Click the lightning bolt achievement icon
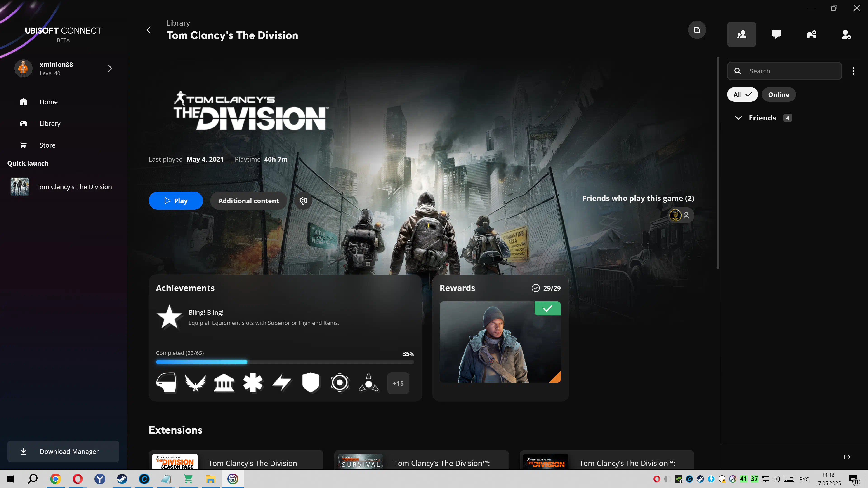868x488 pixels. [x=282, y=383]
